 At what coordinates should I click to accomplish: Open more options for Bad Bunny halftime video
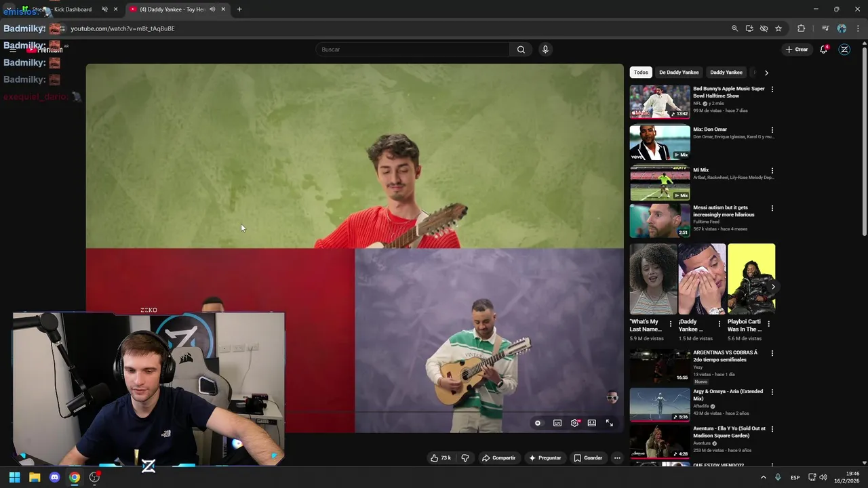772,89
